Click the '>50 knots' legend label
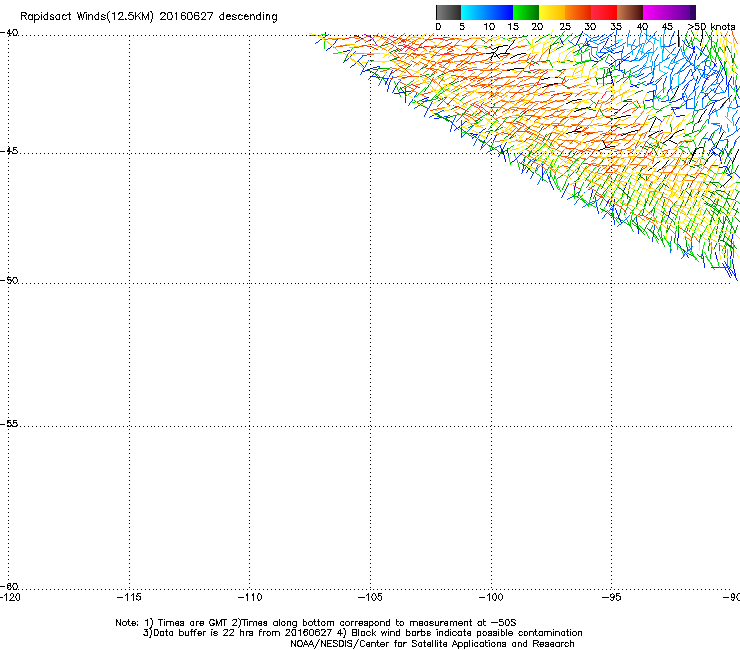This screenshot has height=650, width=740. [x=711, y=27]
